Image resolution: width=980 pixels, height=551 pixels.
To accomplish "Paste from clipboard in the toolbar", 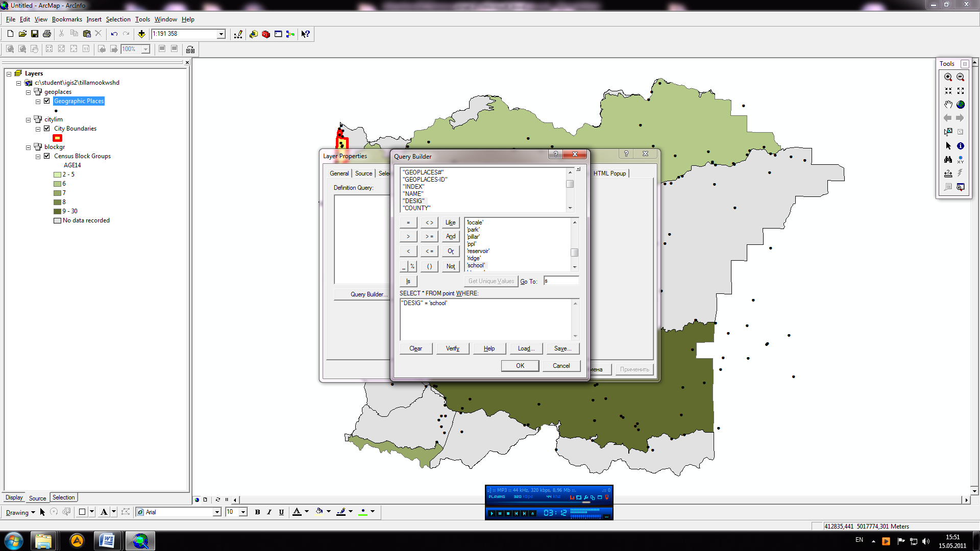I will click(86, 34).
